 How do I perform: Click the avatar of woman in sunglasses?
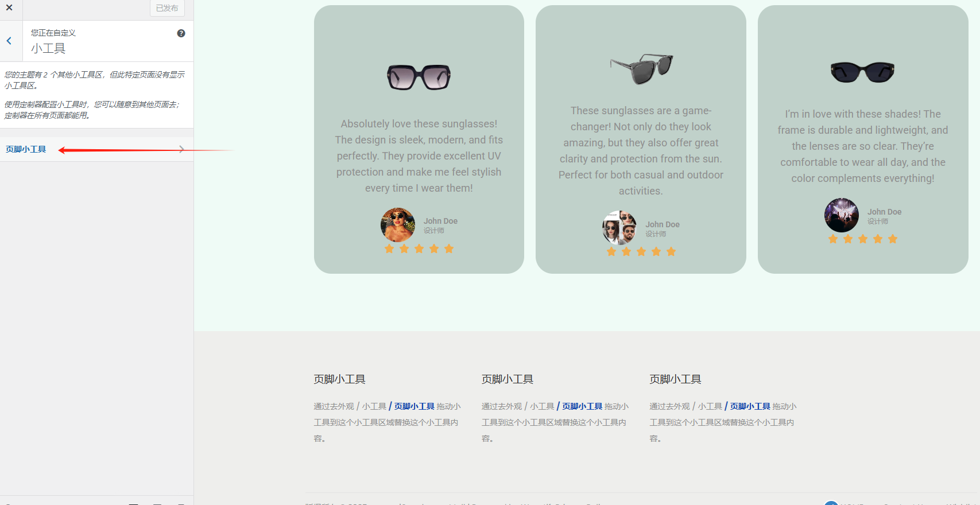398,225
